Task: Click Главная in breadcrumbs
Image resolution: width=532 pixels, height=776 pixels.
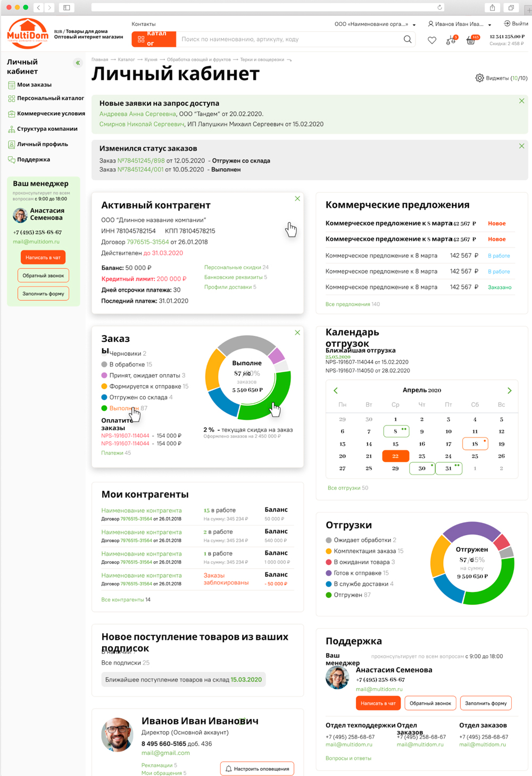Action: coord(99,60)
